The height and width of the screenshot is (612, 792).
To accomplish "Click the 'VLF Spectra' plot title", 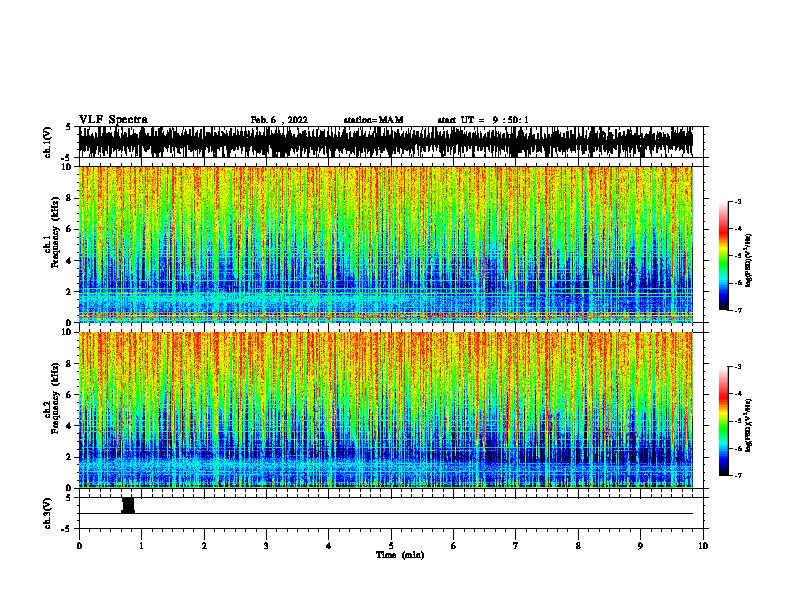I will 113,120.
